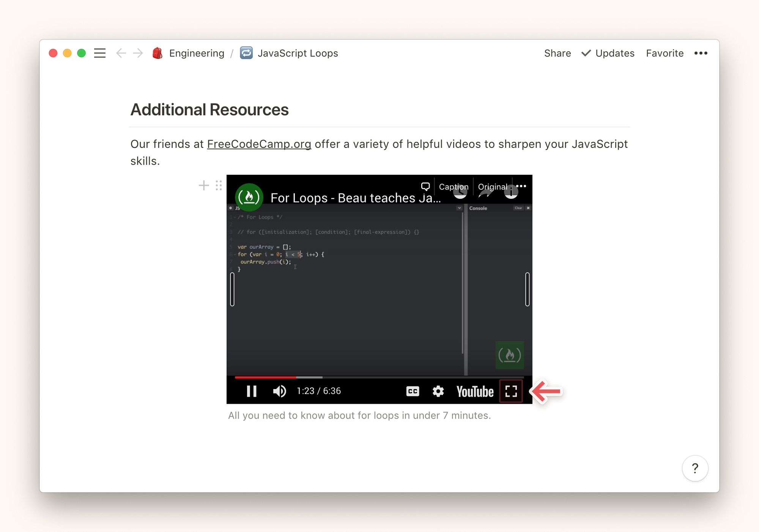This screenshot has height=532, width=759.
Task: Seek on the video progress bar
Action: (379, 377)
